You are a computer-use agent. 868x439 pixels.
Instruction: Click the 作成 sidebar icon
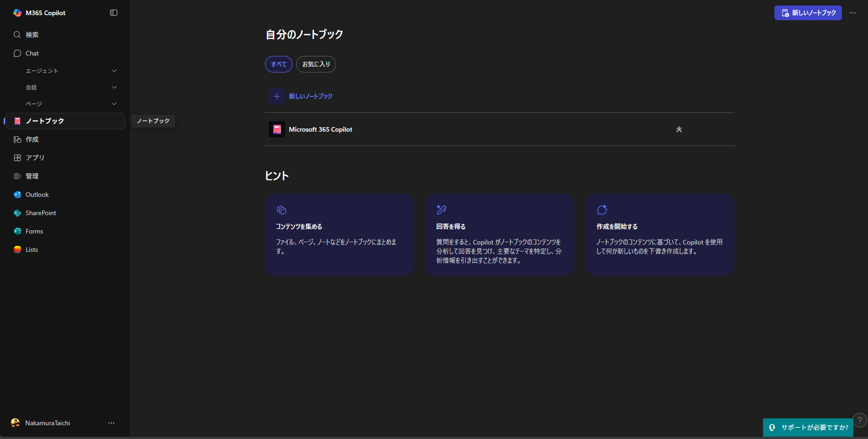17,139
